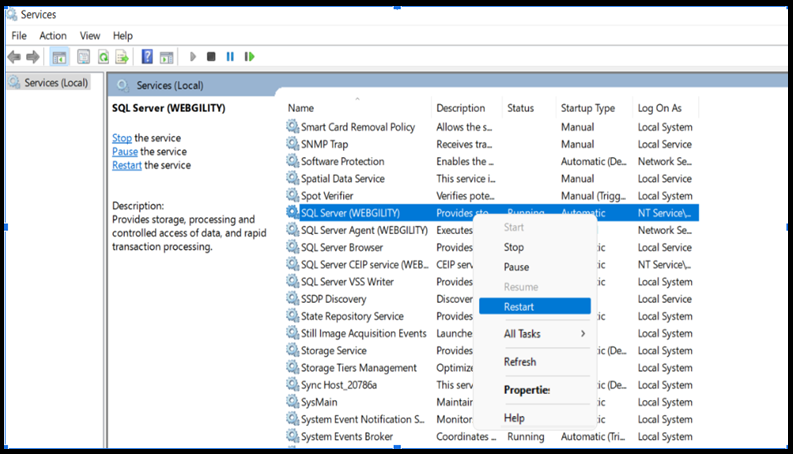
Task: Click the Forward arrow in the toolbar
Action: coord(33,57)
